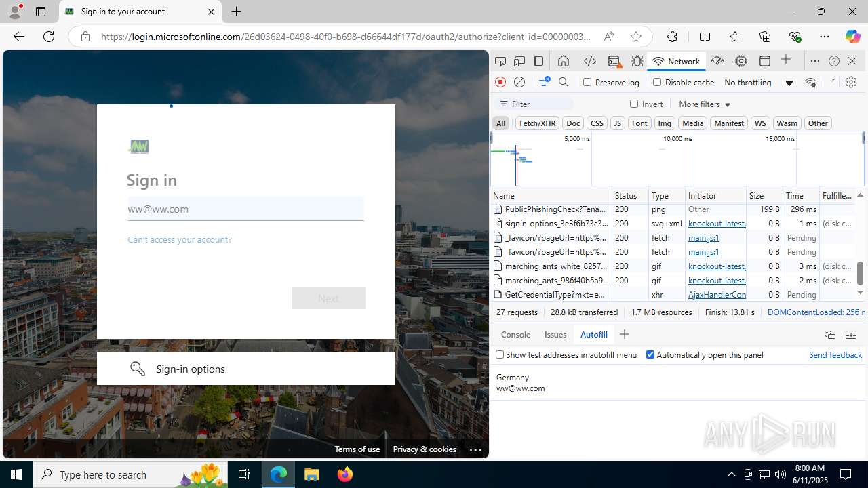Open network conditions icon
This screenshot has height=488, width=868.
[x=810, y=82]
